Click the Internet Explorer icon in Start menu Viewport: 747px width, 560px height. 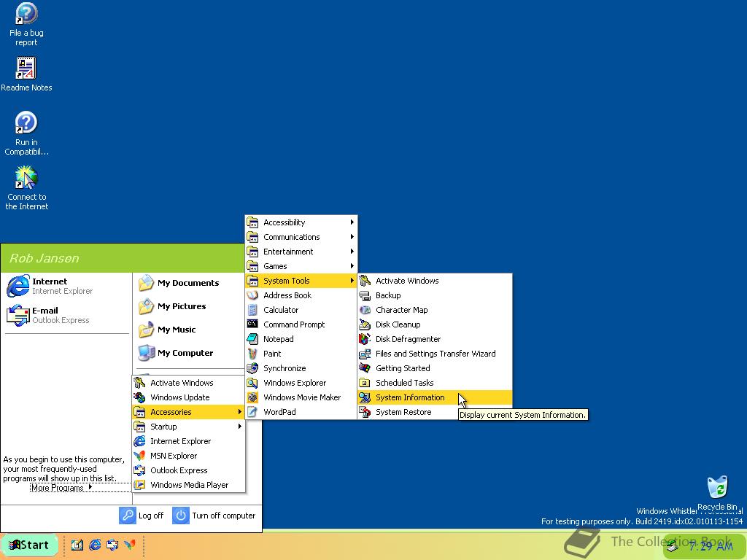(18, 286)
